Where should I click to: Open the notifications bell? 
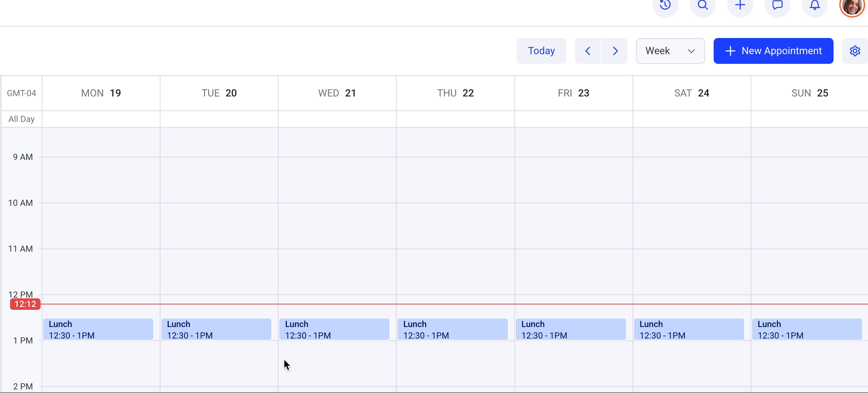coord(815,6)
